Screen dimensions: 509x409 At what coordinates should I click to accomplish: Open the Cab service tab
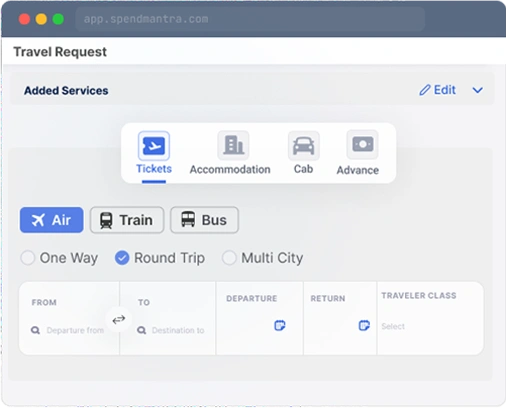304,153
